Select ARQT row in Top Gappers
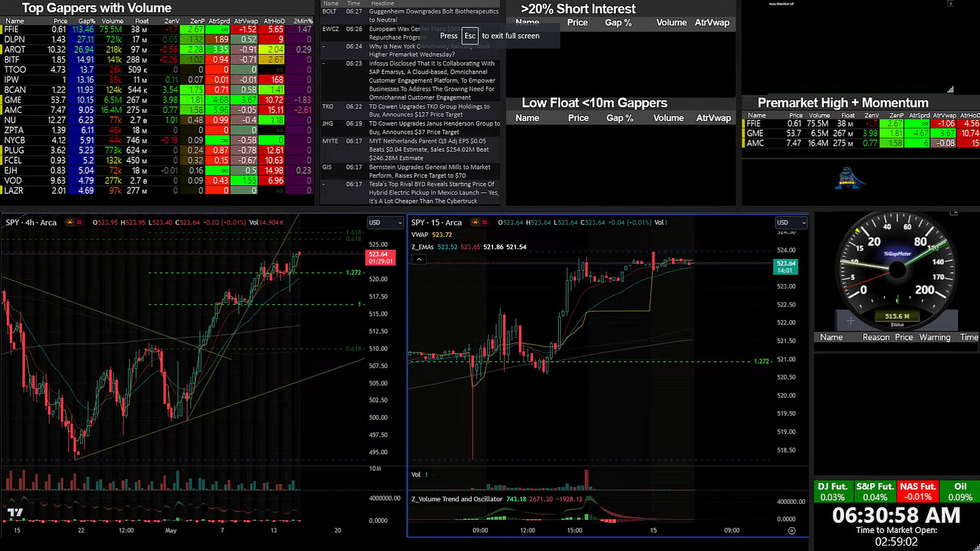 157,50
